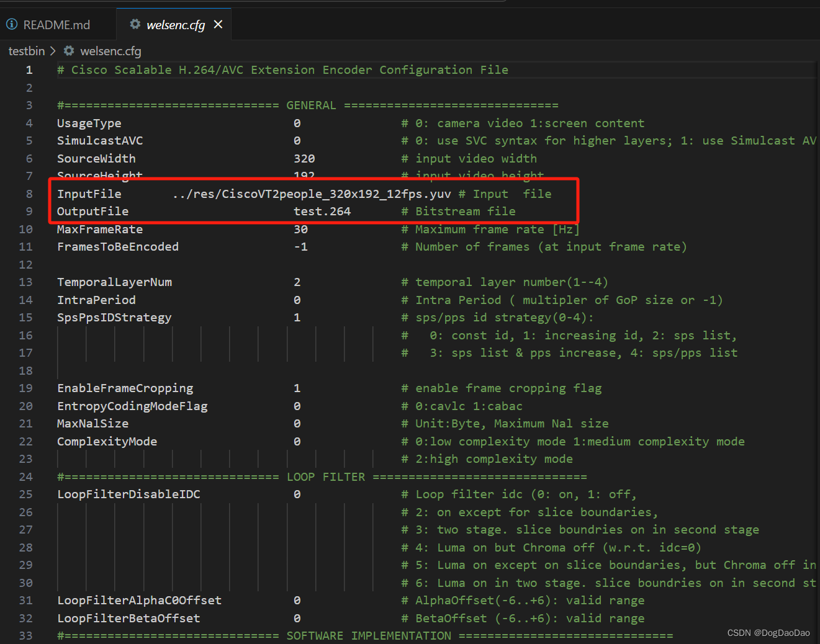This screenshot has width=820, height=644.
Task: Click the EnableFrameCropping key
Action: [x=125, y=388]
